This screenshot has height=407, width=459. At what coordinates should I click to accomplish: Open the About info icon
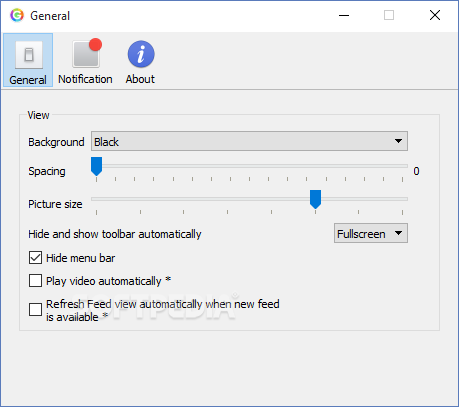[141, 54]
